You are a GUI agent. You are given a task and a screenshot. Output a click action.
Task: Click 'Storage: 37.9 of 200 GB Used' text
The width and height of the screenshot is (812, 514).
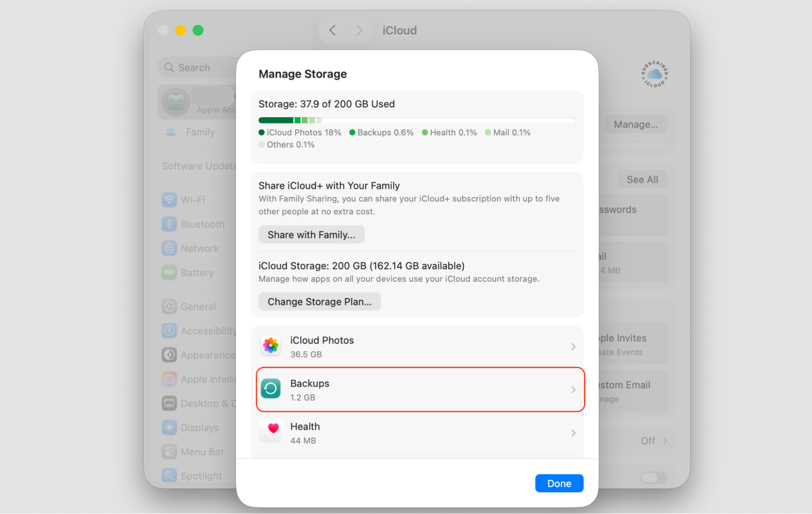pos(327,104)
